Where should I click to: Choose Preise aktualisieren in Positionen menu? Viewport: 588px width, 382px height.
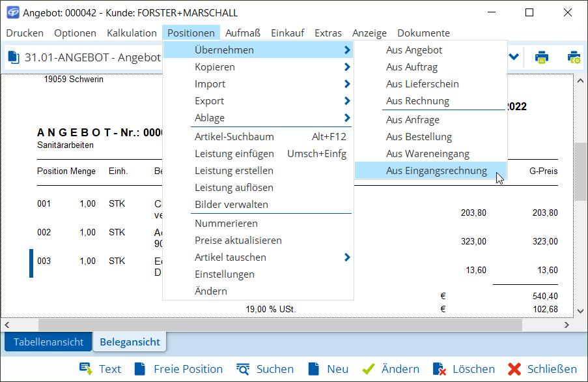pos(238,241)
